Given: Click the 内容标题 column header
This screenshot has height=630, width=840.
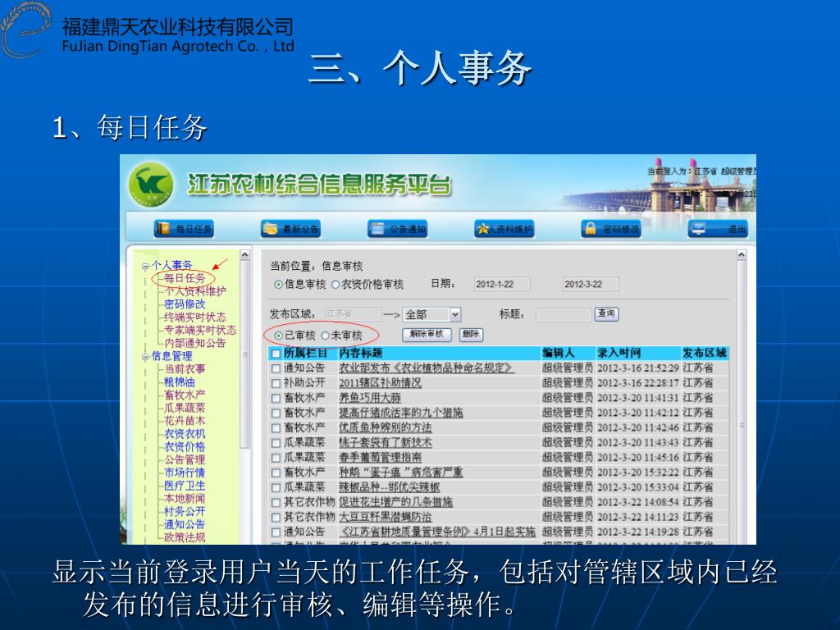Looking at the screenshot, I should click(361, 353).
